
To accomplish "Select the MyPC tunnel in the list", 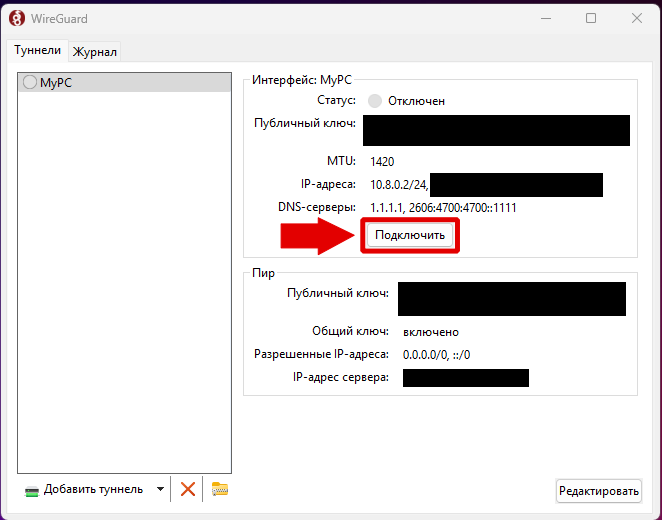I will click(56, 83).
